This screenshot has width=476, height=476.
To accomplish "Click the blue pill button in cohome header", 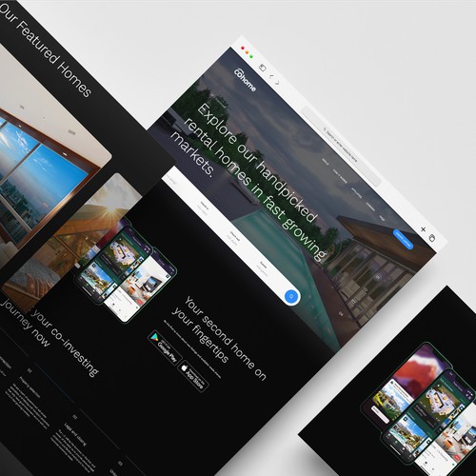I will 403,239.
